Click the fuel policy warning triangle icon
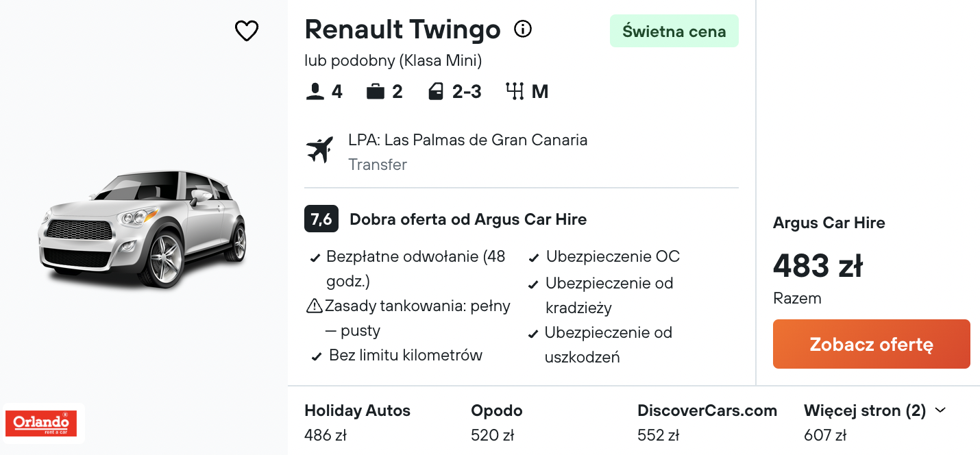980x455 pixels. click(315, 306)
